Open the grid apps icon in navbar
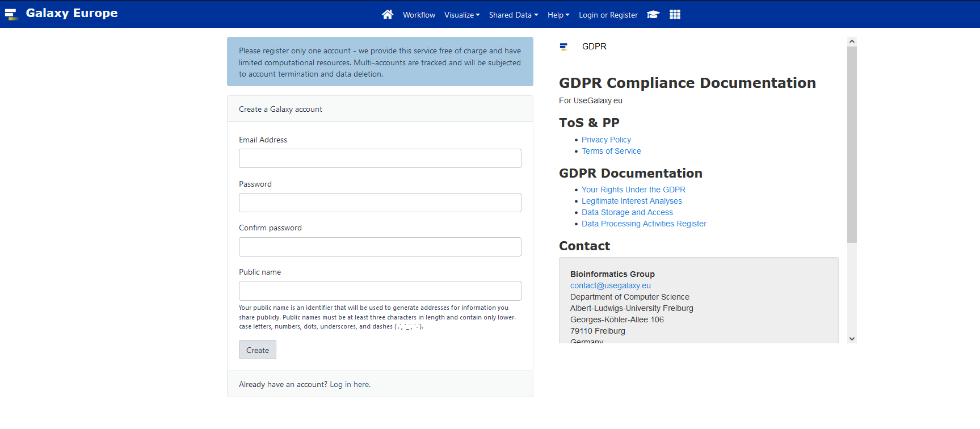This screenshot has height=429, width=980. tap(675, 14)
